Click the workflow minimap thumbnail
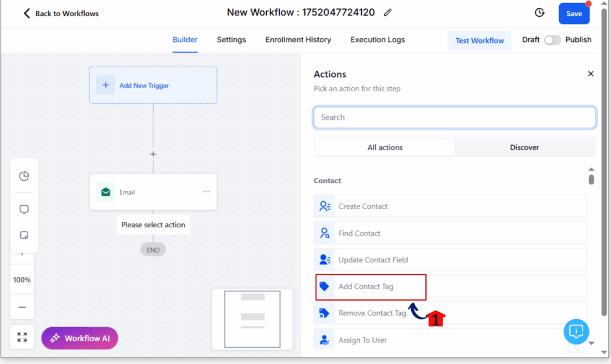 coord(252,319)
